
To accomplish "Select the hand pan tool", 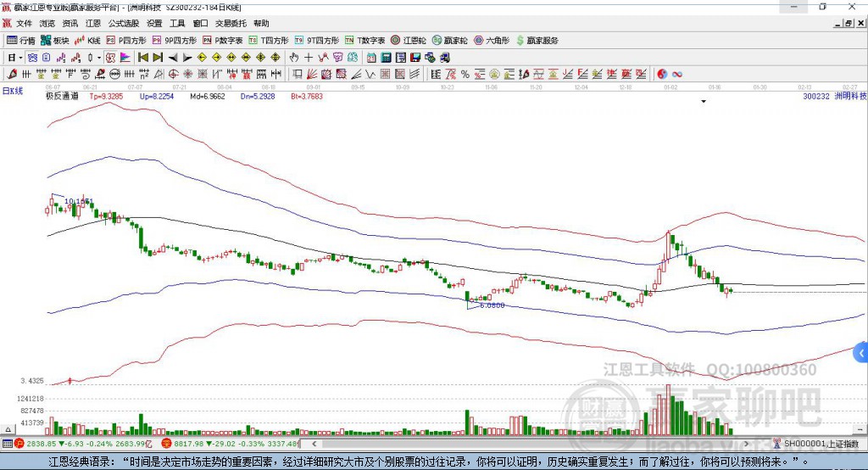I will (294, 58).
